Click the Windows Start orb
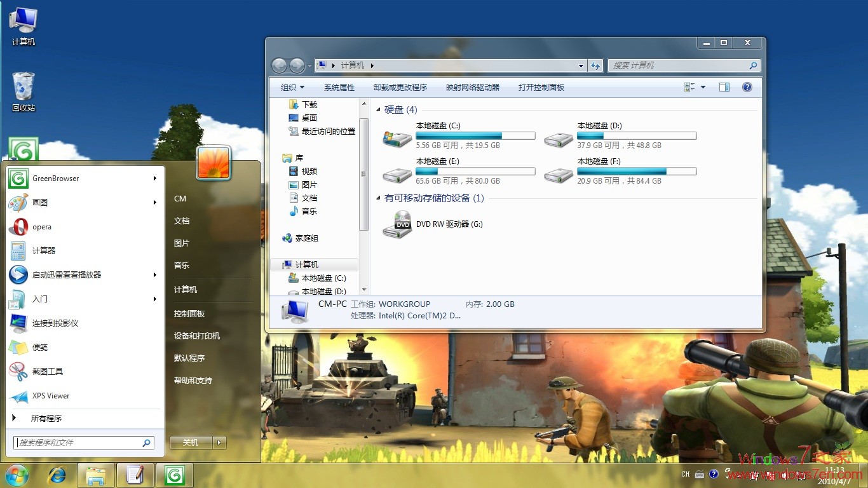Viewport: 868px width, 488px height. coord(17,475)
